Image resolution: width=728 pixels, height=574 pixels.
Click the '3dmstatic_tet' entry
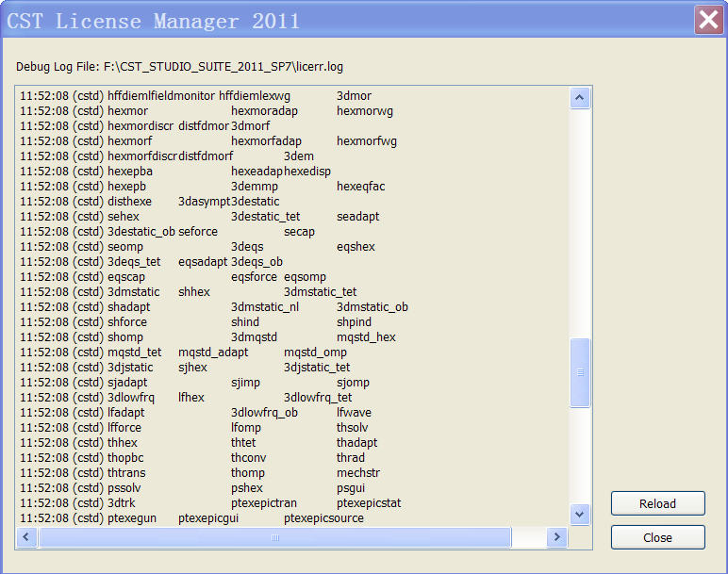(x=321, y=292)
